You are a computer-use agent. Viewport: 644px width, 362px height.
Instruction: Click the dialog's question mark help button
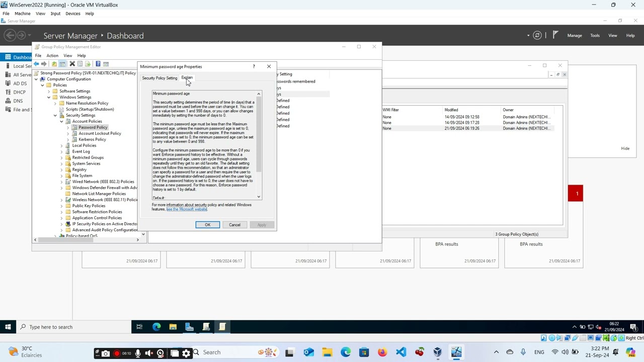click(x=254, y=66)
